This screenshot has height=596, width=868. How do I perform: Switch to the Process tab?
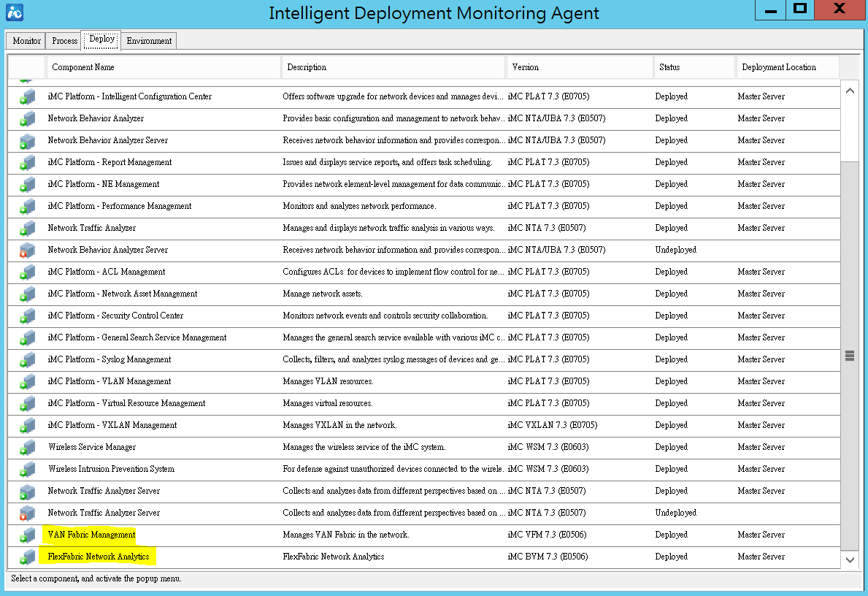click(64, 40)
